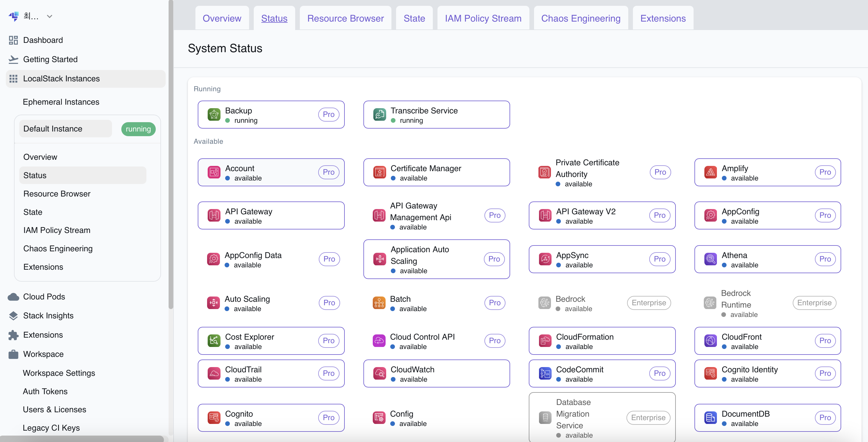The height and width of the screenshot is (442, 868).
Task: Click the AppConfig service icon
Action: tap(710, 215)
